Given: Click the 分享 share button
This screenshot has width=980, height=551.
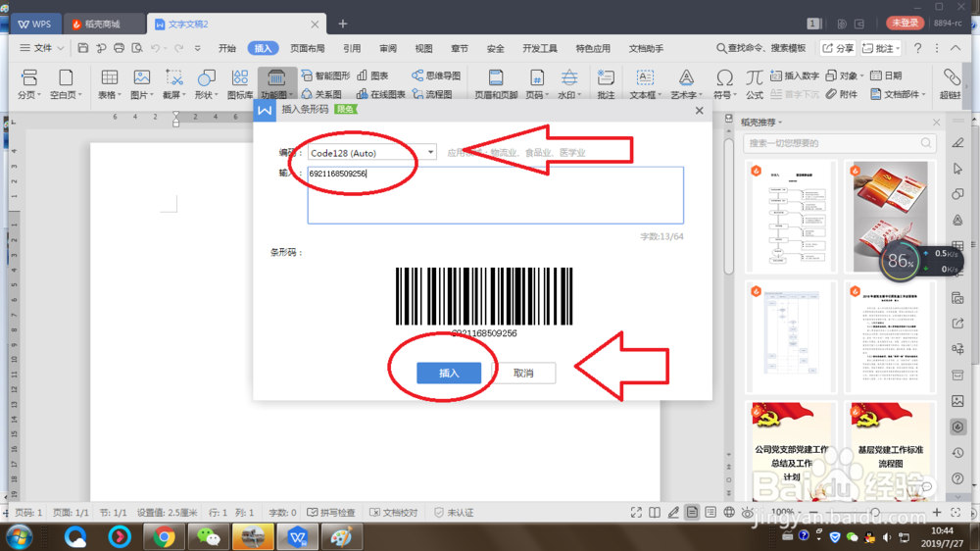Looking at the screenshot, I should tap(838, 48).
